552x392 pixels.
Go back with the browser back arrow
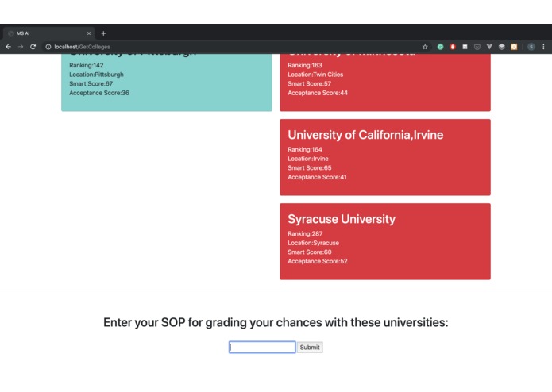(x=9, y=47)
